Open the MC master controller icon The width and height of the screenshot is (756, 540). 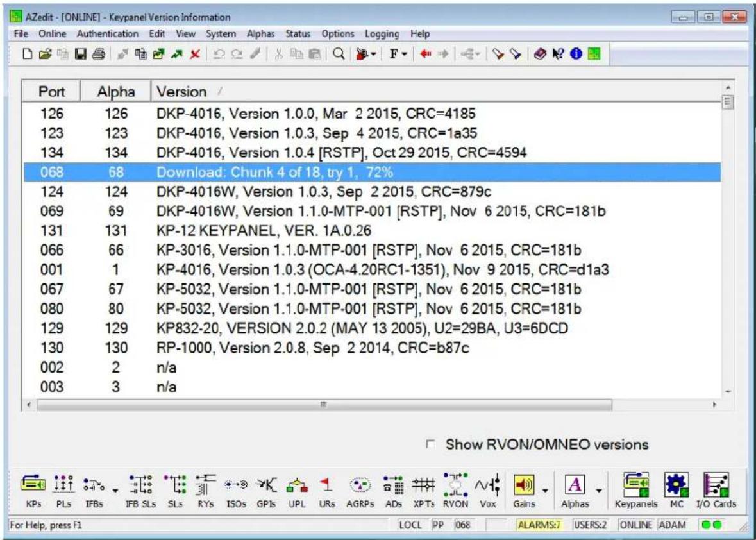click(677, 491)
